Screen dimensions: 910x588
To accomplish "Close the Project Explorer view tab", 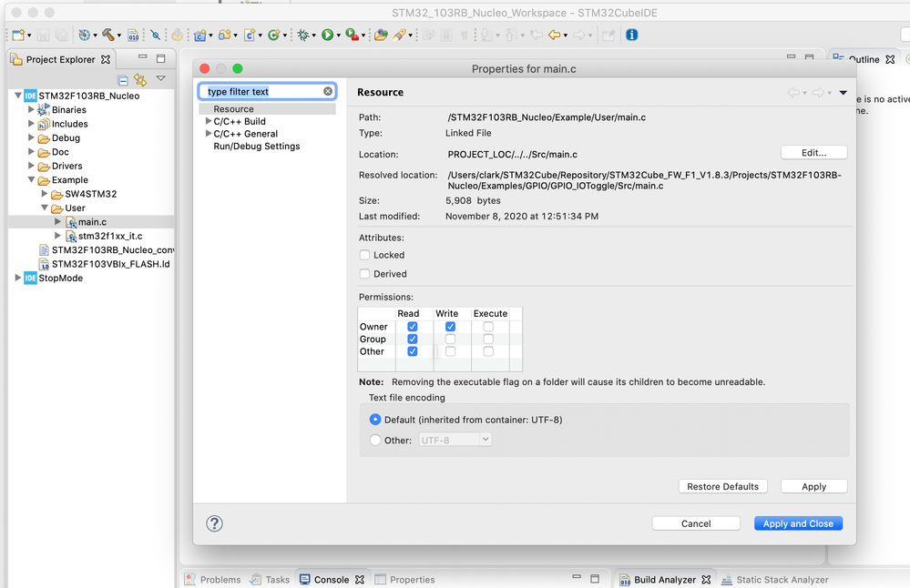I will [106, 59].
